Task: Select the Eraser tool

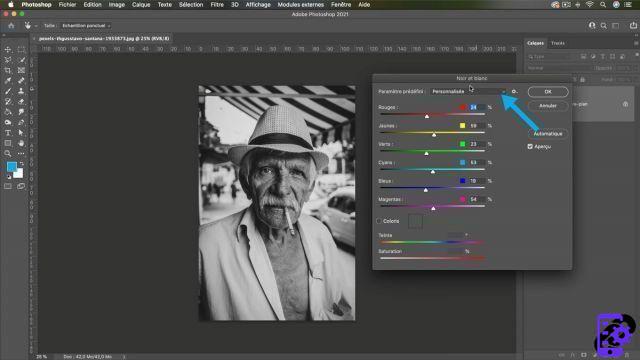Action: (21, 102)
